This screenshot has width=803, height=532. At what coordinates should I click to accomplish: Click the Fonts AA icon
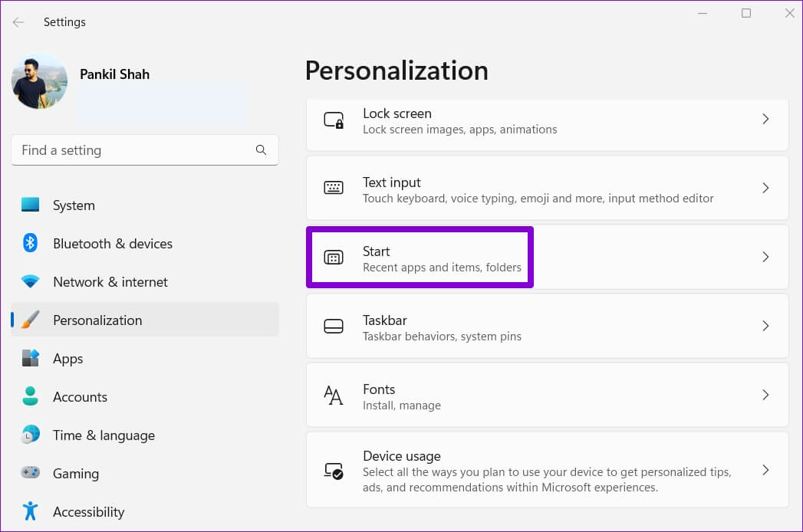pyautogui.click(x=334, y=396)
